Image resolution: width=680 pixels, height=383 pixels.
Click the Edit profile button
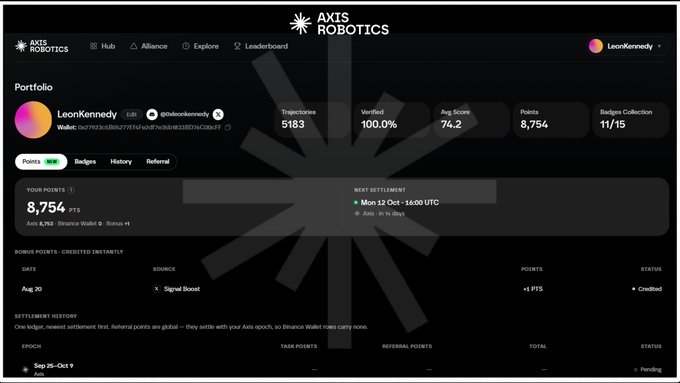click(x=132, y=115)
